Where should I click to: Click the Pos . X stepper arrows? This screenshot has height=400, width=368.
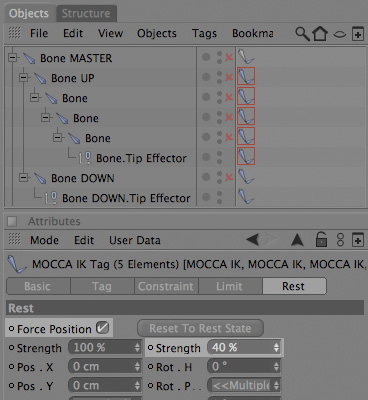tap(137, 367)
